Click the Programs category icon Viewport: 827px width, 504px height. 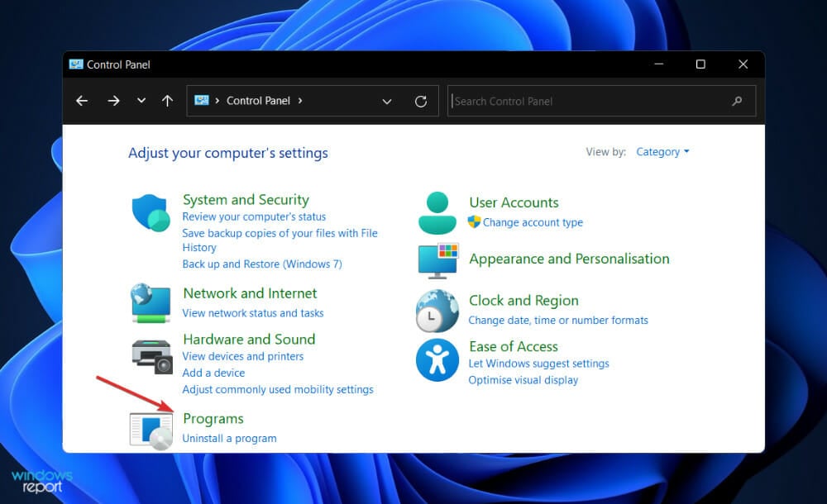[x=151, y=431]
